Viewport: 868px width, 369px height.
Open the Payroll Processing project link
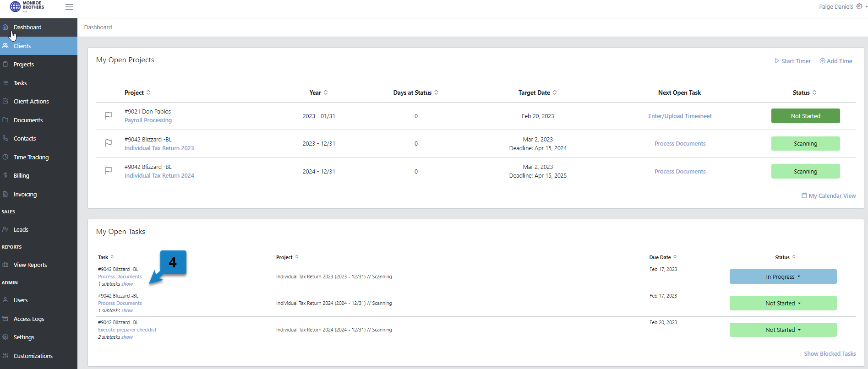point(148,120)
